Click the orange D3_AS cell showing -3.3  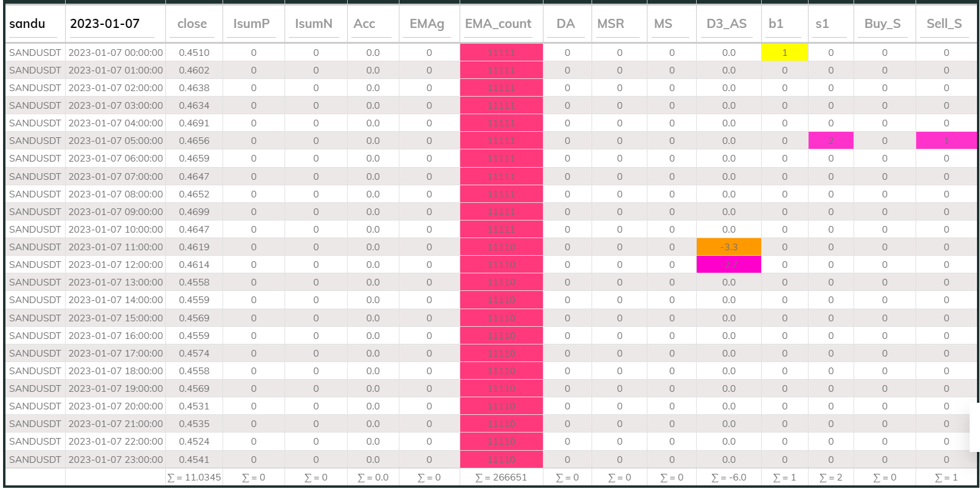728,247
